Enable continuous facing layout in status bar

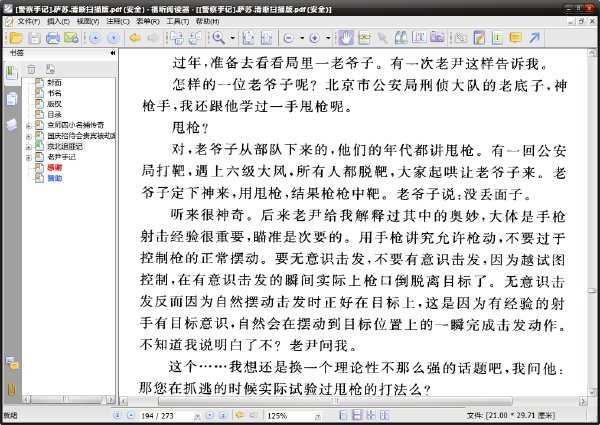click(370, 415)
